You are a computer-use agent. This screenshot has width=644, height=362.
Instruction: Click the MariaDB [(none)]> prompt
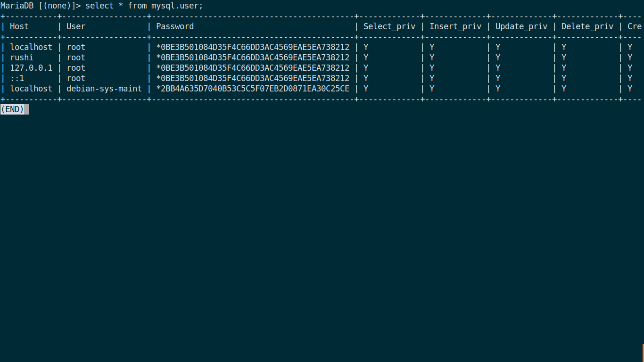pos(41,6)
